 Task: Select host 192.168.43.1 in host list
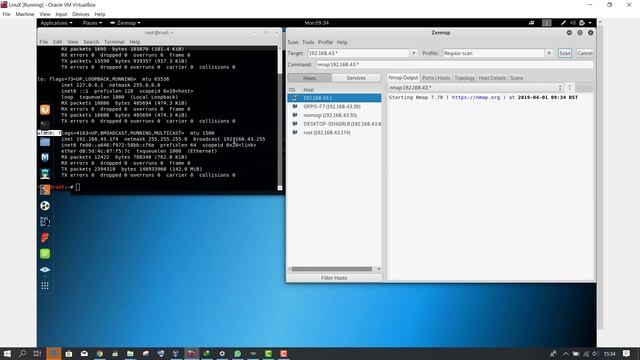click(334, 98)
